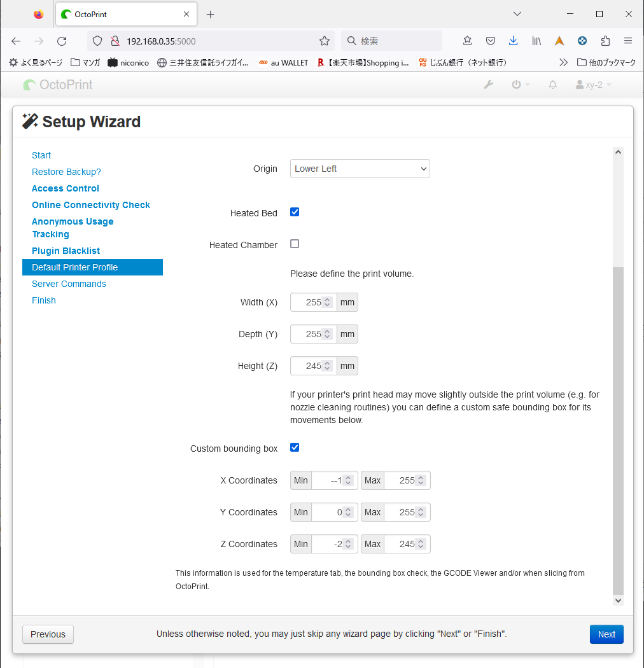Open よく見るページ bookmark
This screenshot has height=668, width=644.
click(x=36, y=62)
